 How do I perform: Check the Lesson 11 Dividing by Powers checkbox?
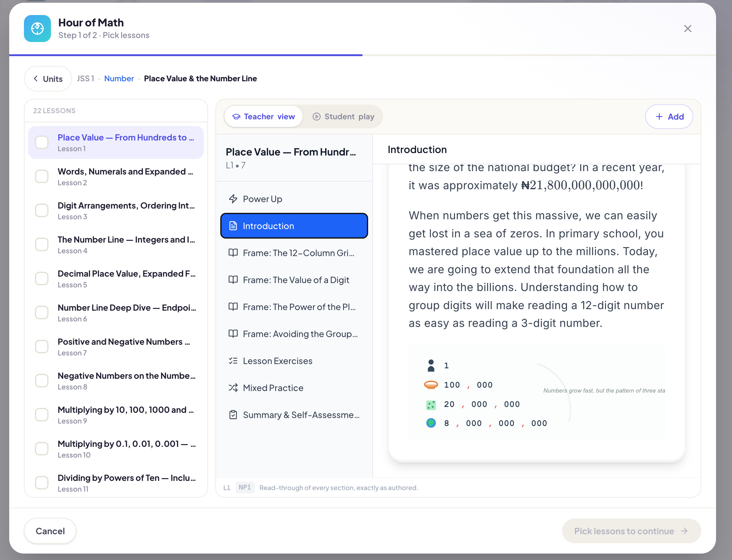(42, 482)
